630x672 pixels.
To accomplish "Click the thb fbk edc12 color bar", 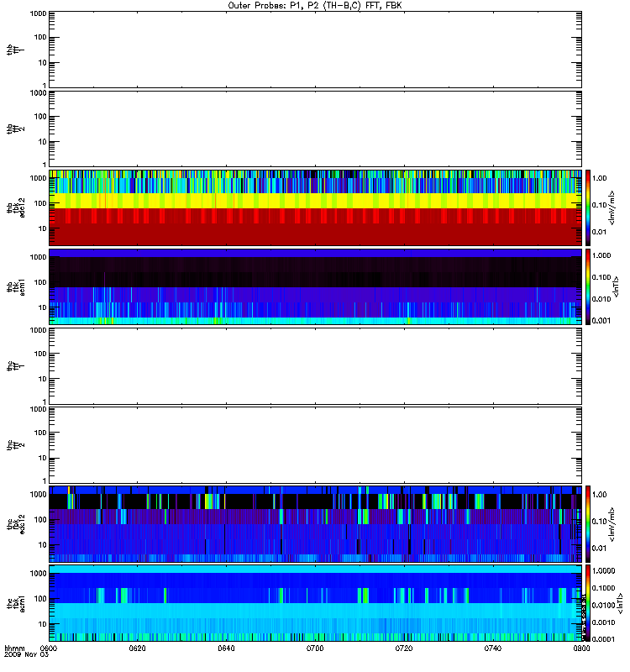I will pyautogui.click(x=588, y=207).
